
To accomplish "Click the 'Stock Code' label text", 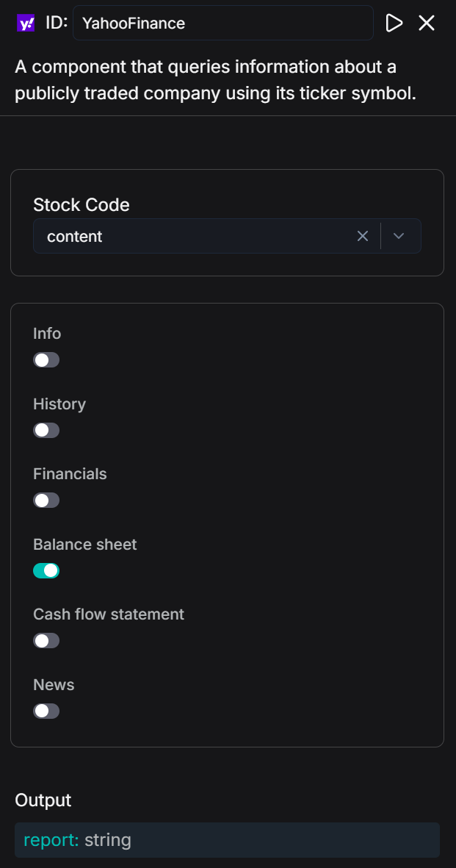I will 82,205.
